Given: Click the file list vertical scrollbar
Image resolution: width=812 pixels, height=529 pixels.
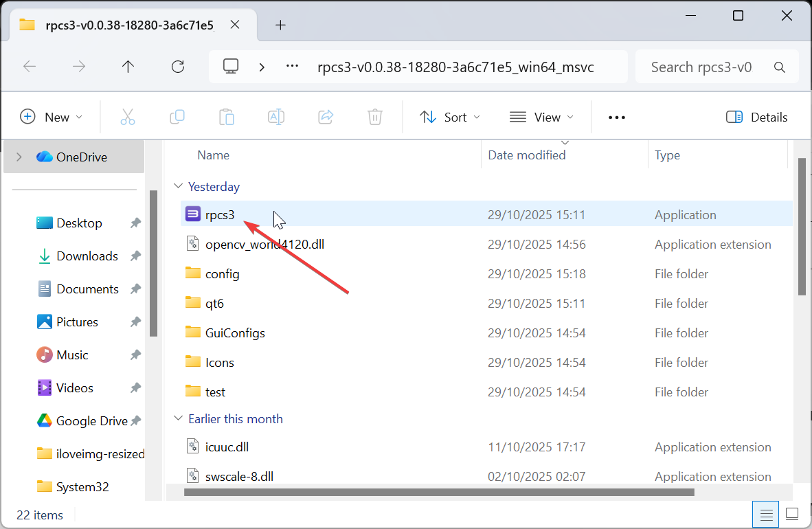Looking at the screenshot, I should 802,227.
